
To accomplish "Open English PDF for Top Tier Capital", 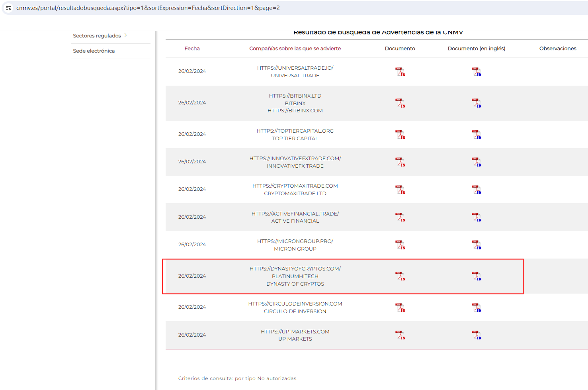I will pyautogui.click(x=477, y=135).
